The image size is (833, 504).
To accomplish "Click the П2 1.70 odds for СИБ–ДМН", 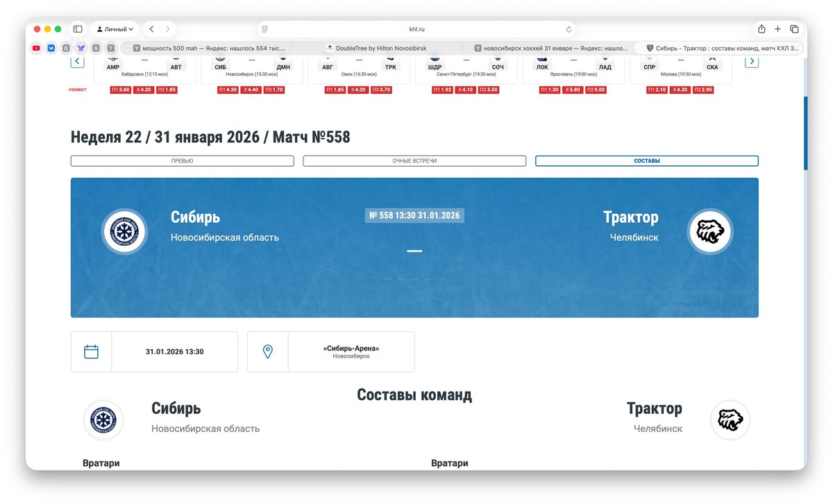I will (274, 90).
